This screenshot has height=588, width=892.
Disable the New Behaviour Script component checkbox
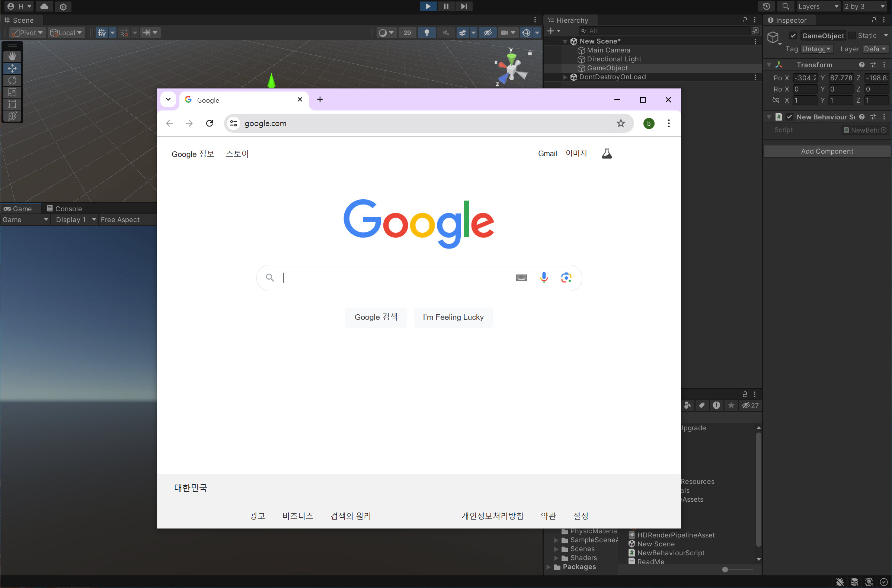789,117
